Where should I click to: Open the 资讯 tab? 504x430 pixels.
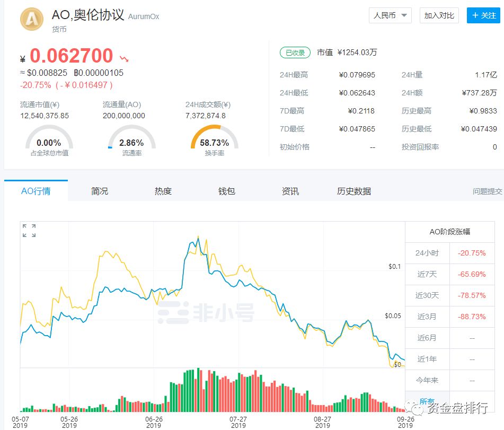click(x=290, y=191)
